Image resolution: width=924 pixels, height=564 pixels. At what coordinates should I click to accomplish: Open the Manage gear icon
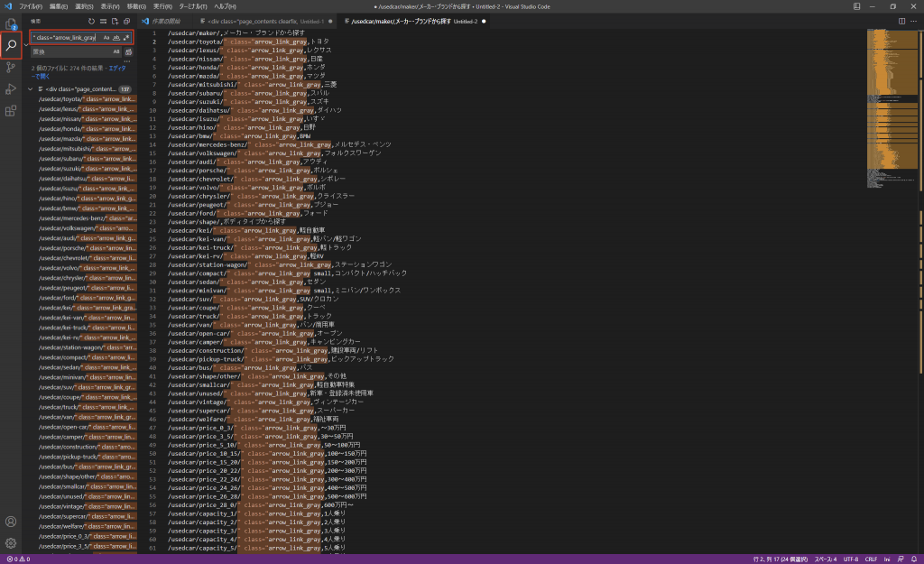11,542
